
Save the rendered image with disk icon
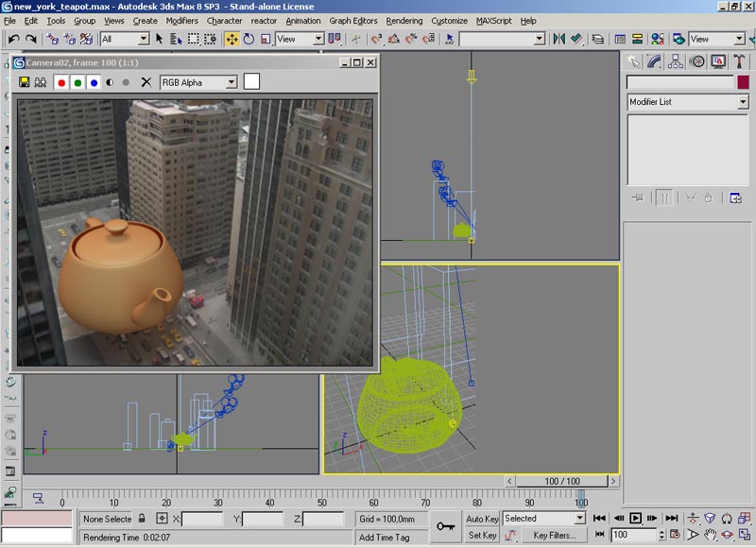point(25,82)
